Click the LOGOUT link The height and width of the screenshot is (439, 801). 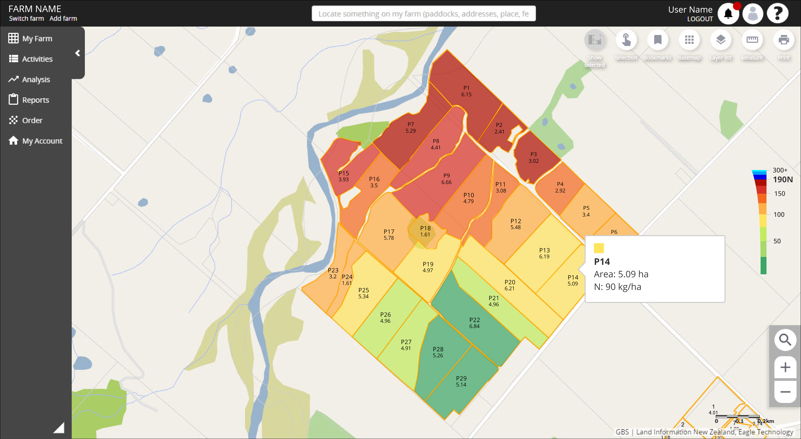[699, 19]
